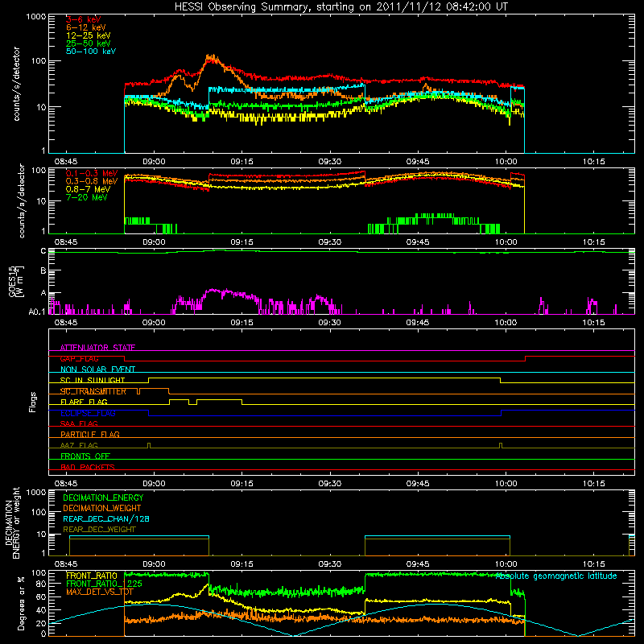Image resolution: width=644 pixels, height=644 pixels.
Task: Click the ECLIPSE_FLAG label
Action: 88,413
